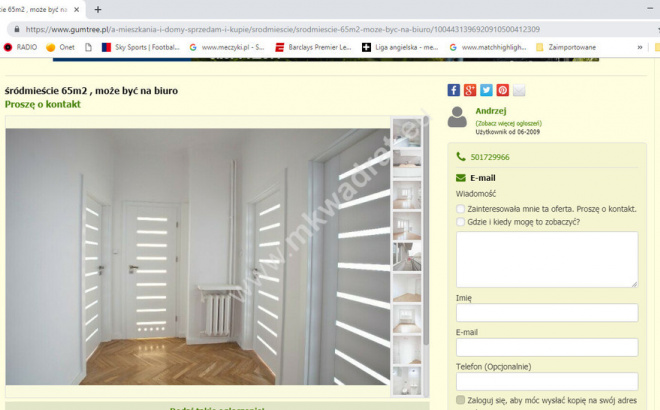Image resolution: width=660 pixels, height=410 pixels.
Task: Click the 'E-mail' section heading
Action: click(x=483, y=178)
